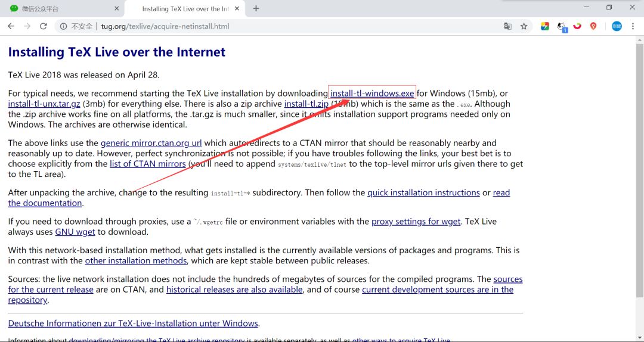Click the translate page icon in address bar
The image size is (644, 342).
(x=508, y=26)
